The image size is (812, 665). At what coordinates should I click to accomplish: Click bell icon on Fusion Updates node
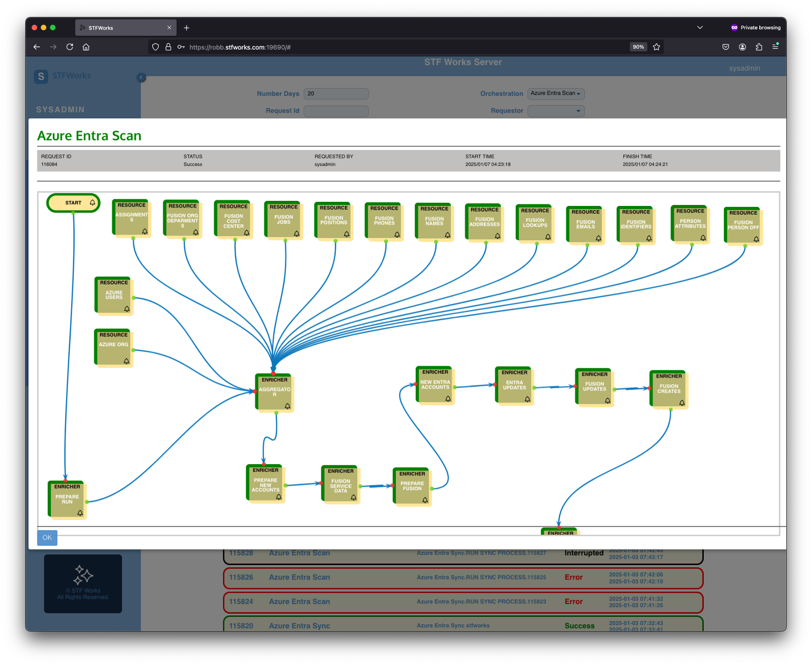[x=607, y=401]
